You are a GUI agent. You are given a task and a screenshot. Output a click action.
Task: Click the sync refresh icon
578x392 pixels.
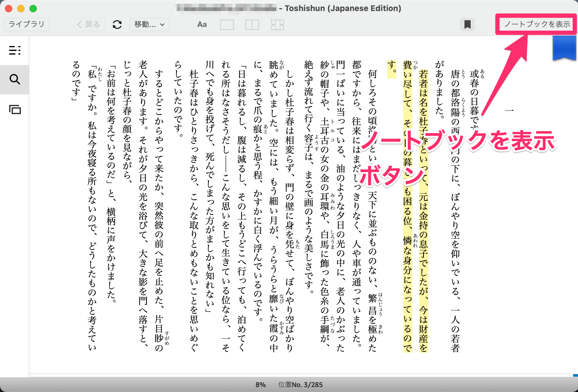coord(117,25)
